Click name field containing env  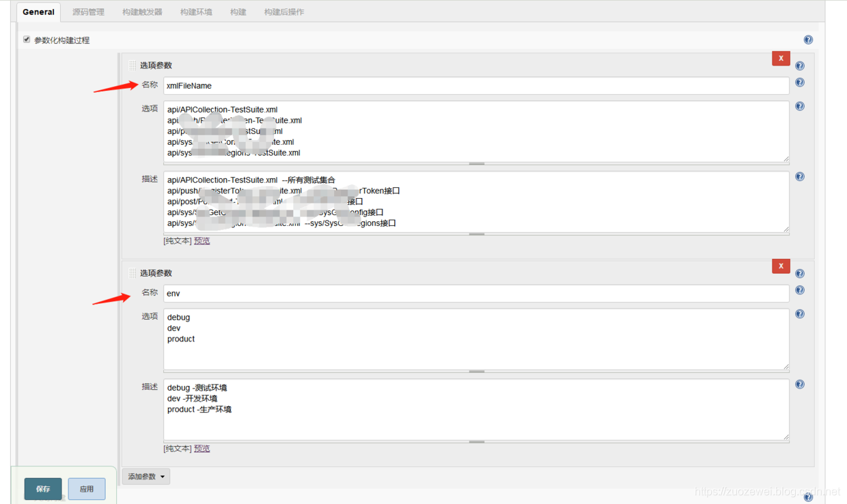476,294
